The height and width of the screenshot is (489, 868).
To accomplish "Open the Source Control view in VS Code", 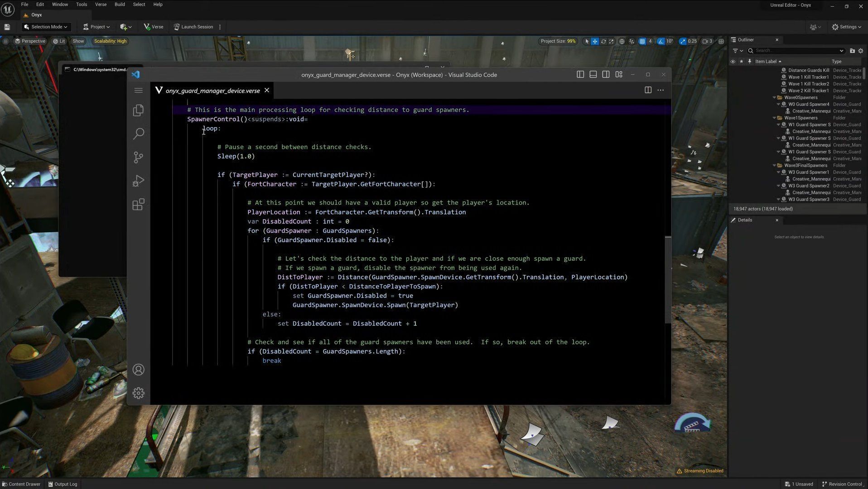I will pyautogui.click(x=138, y=157).
